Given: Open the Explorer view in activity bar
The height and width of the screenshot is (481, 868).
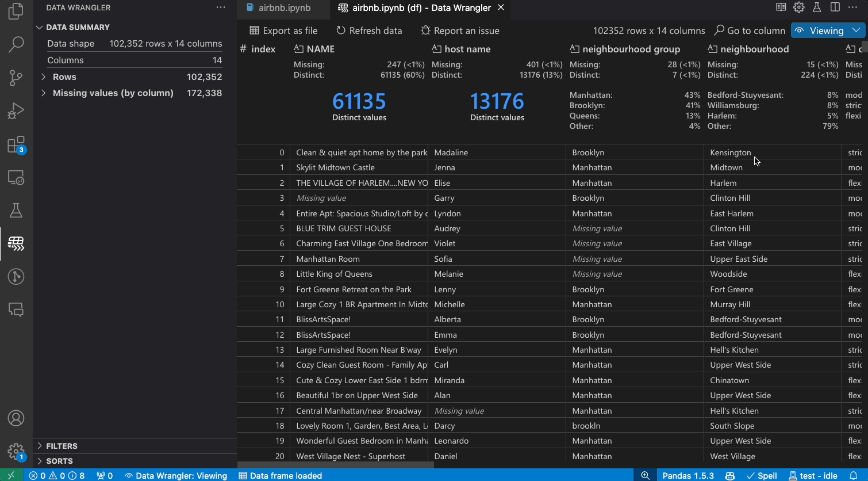Looking at the screenshot, I should pyautogui.click(x=16, y=12).
